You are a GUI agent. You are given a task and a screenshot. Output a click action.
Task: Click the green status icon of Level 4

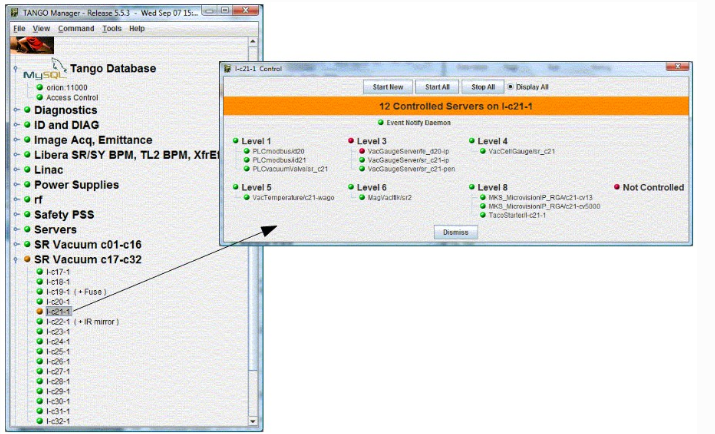471,140
